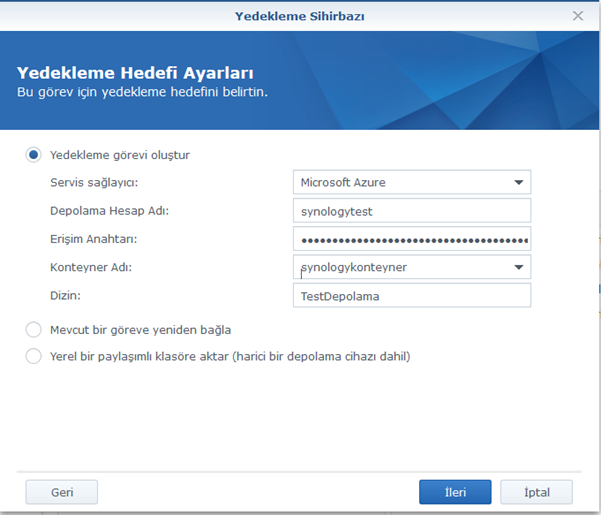Viewport: 601px width, 515px height.
Task: Cancel wizard with İptal button
Action: click(537, 492)
